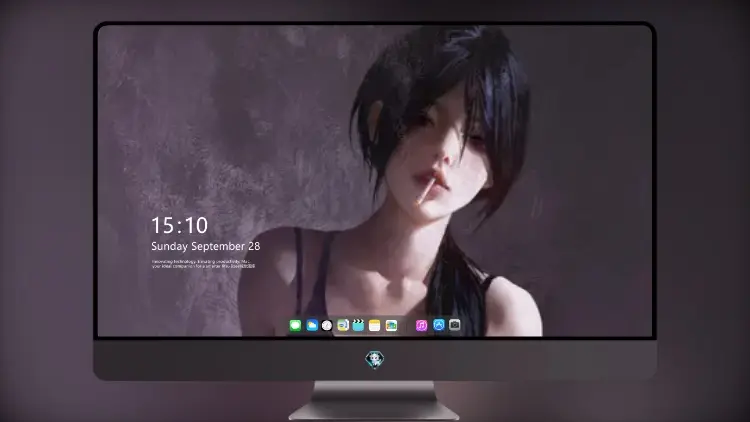Open the colorful photo gallery dock icon

[391, 326]
